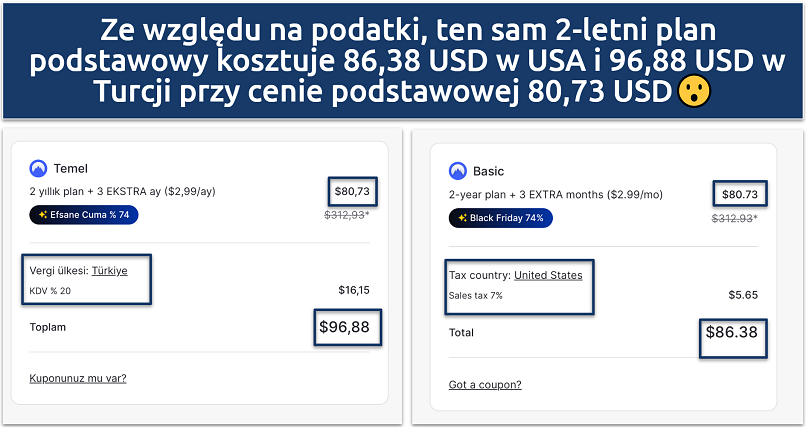This screenshot has width=806, height=427.
Task: Click the $80.73 price in Basic card
Action: 738,194
